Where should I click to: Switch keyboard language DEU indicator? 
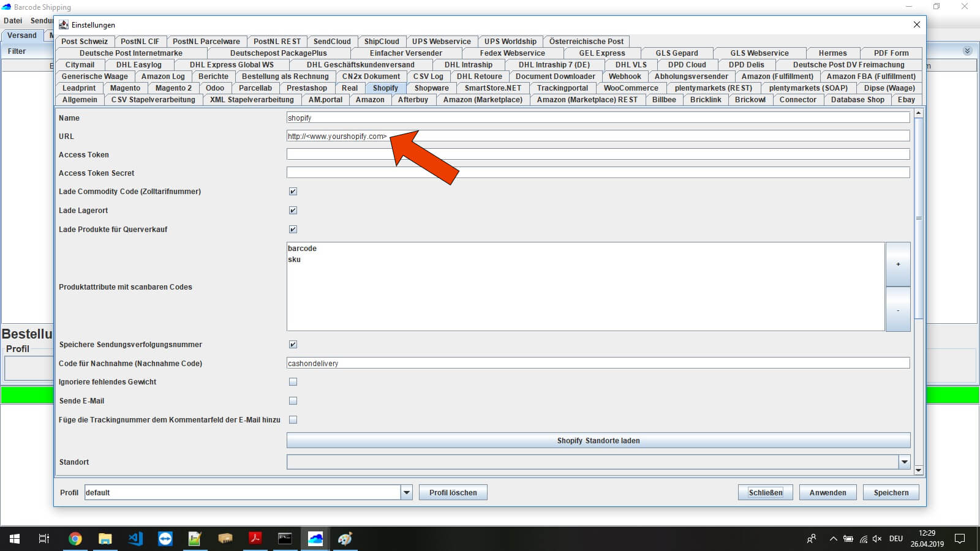[896, 539]
